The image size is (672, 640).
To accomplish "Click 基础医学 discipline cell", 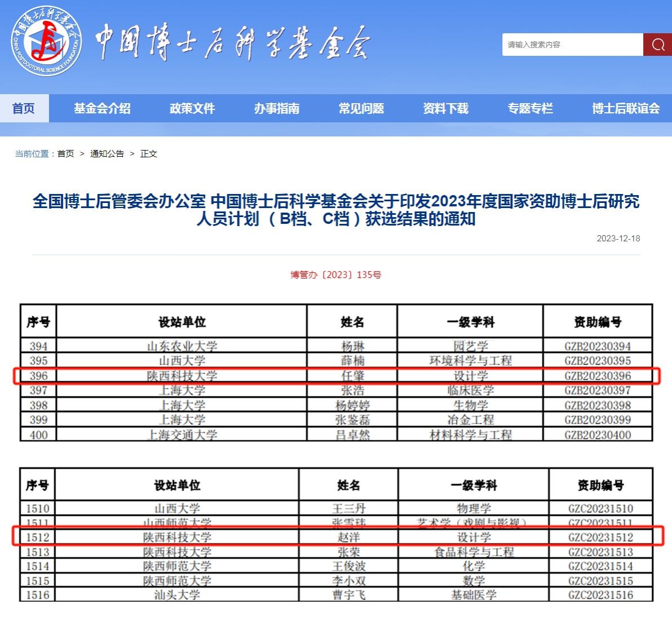I will (474, 595).
